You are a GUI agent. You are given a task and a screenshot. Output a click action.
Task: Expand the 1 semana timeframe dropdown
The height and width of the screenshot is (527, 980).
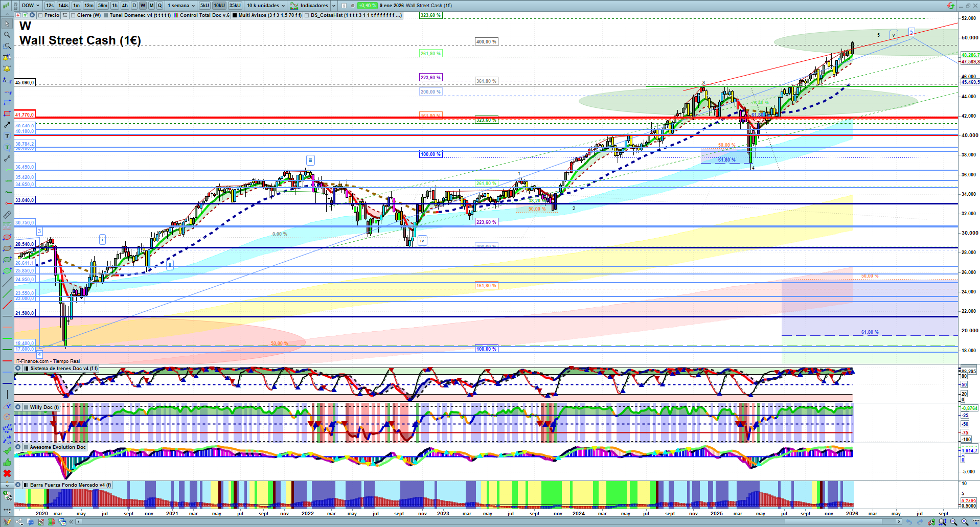[181, 6]
